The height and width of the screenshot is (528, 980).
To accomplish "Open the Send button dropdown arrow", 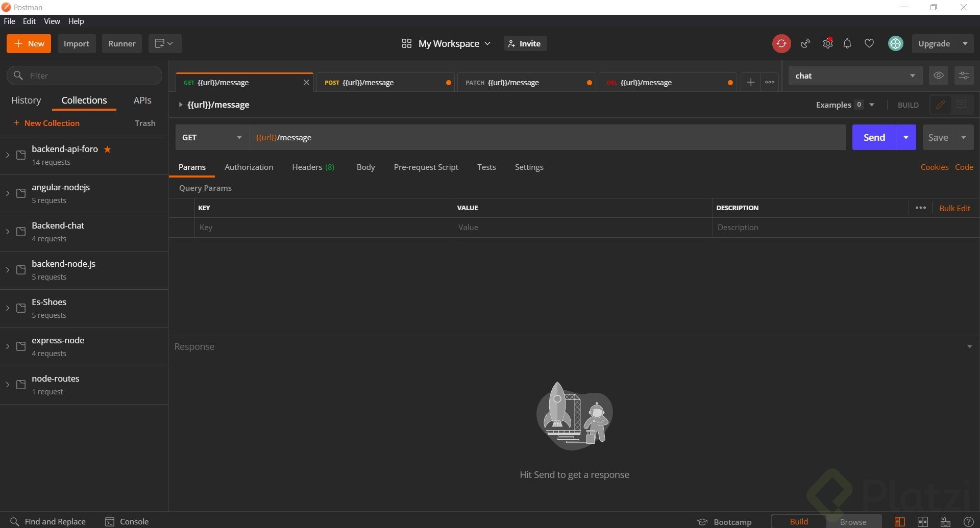I will [906, 138].
